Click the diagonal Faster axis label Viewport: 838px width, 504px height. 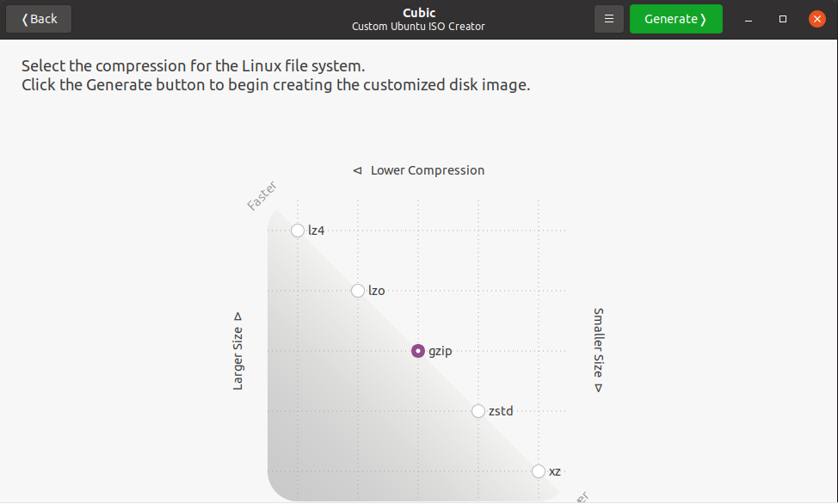point(262,196)
